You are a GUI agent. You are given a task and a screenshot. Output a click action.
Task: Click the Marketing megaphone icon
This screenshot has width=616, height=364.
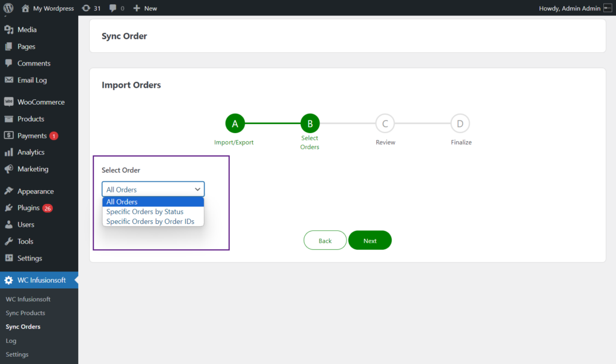pyautogui.click(x=8, y=169)
